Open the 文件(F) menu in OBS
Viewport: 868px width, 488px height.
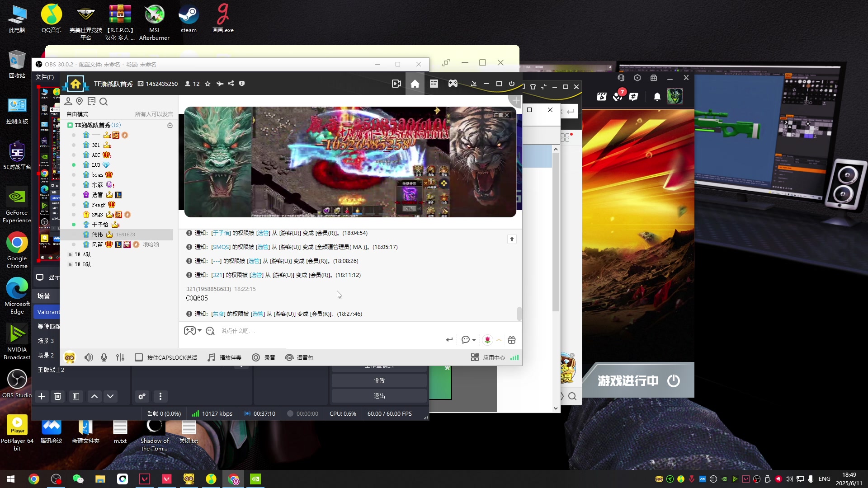point(45,77)
